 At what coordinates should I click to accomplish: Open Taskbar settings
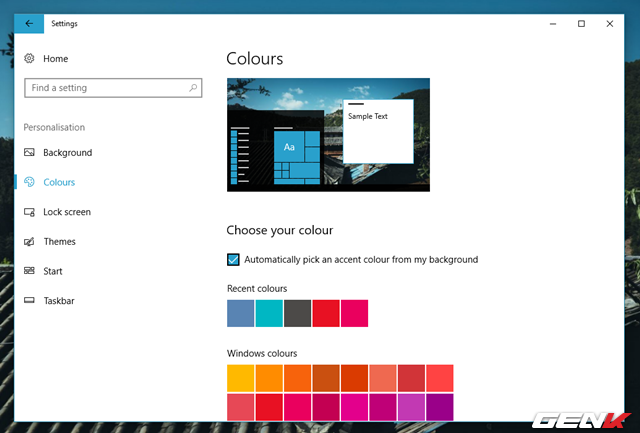[x=59, y=301]
